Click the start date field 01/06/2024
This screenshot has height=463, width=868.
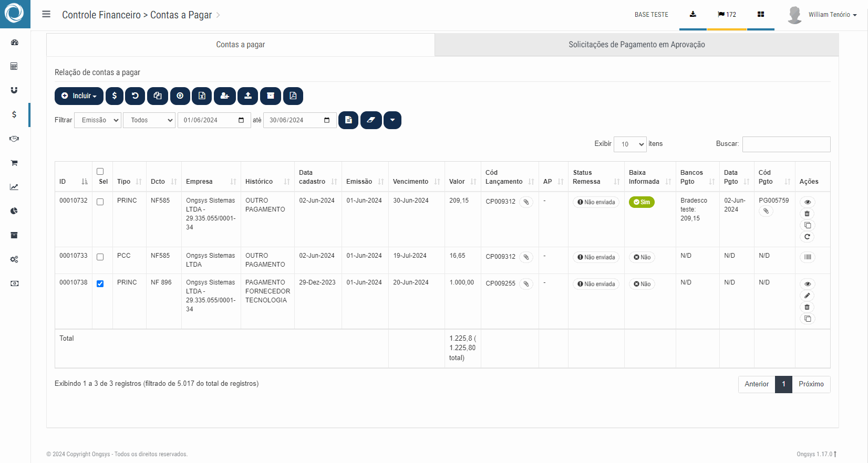coord(214,120)
